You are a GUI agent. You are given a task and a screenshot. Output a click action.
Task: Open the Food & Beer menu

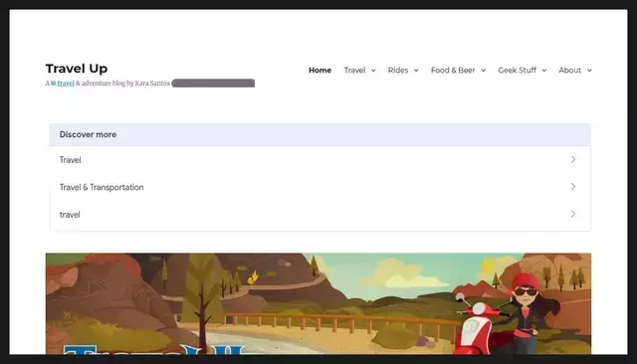[453, 71]
